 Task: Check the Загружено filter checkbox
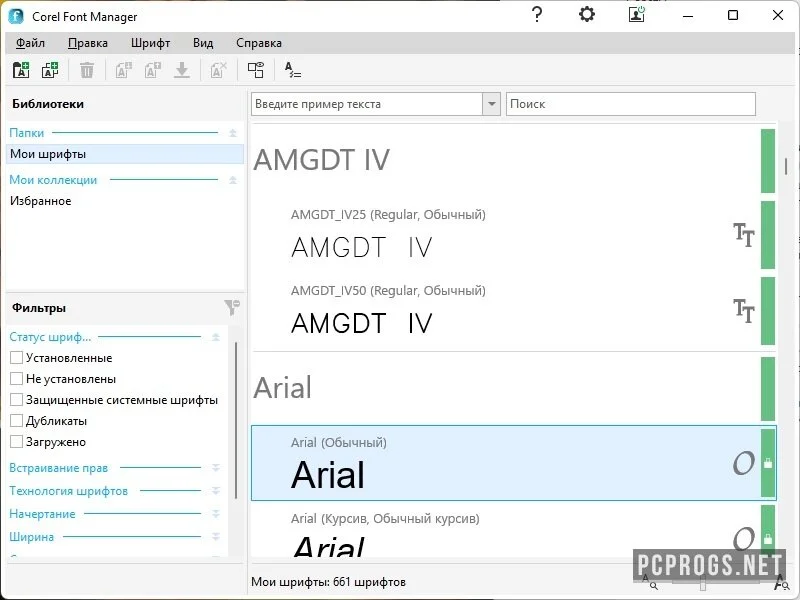click(16, 442)
